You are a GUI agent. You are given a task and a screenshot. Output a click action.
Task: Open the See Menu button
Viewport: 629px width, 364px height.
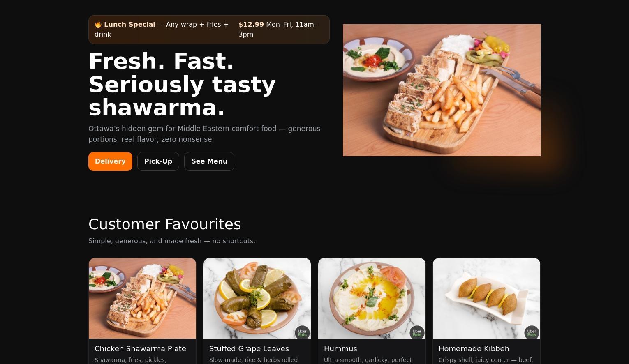coord(209,161)
